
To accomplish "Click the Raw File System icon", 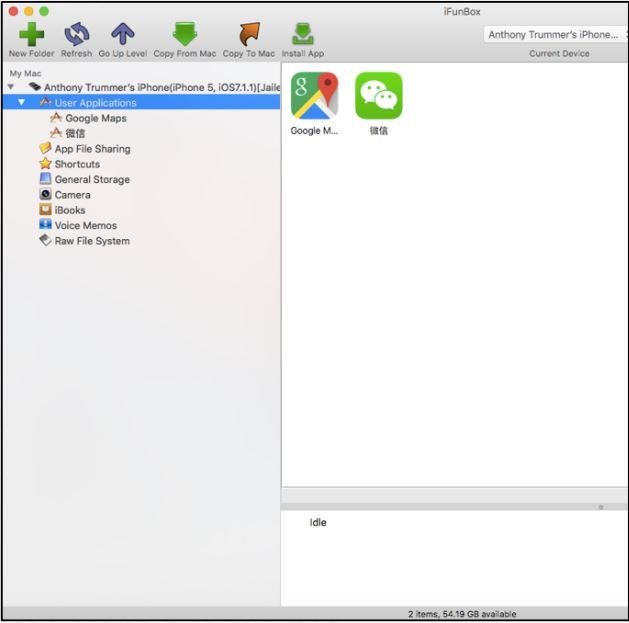I will click(45, 240).
